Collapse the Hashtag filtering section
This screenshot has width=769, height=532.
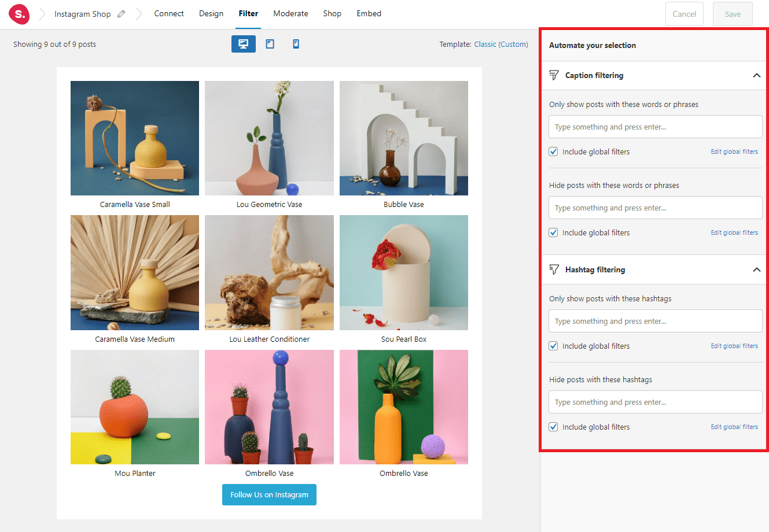point(756,269)
